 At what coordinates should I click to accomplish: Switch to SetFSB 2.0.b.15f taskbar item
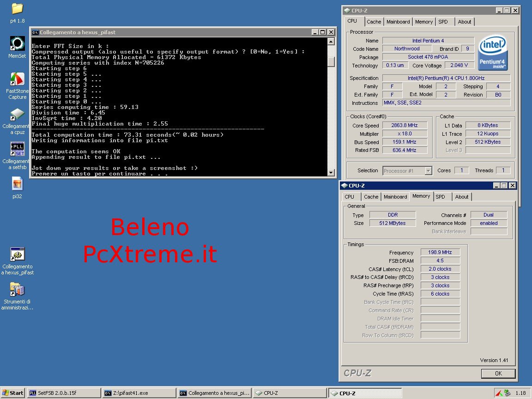coord(64,393)
